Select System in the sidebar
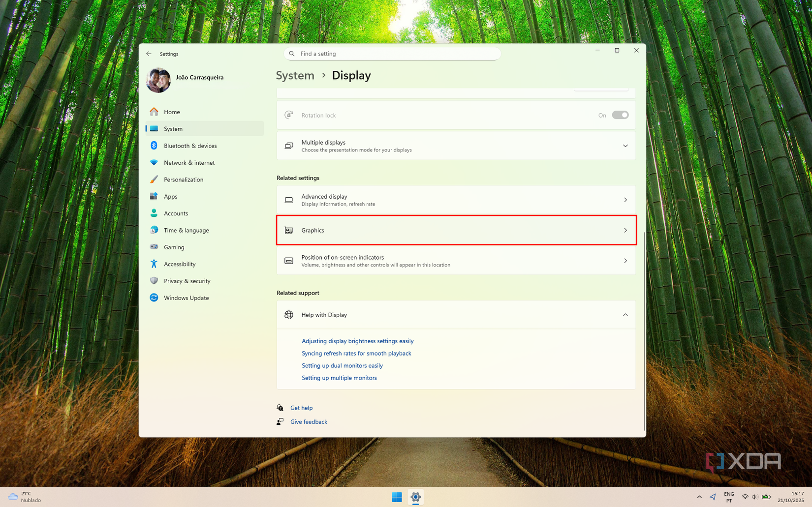This screenshot has width=812, height=507. click(x=173, y=128)
